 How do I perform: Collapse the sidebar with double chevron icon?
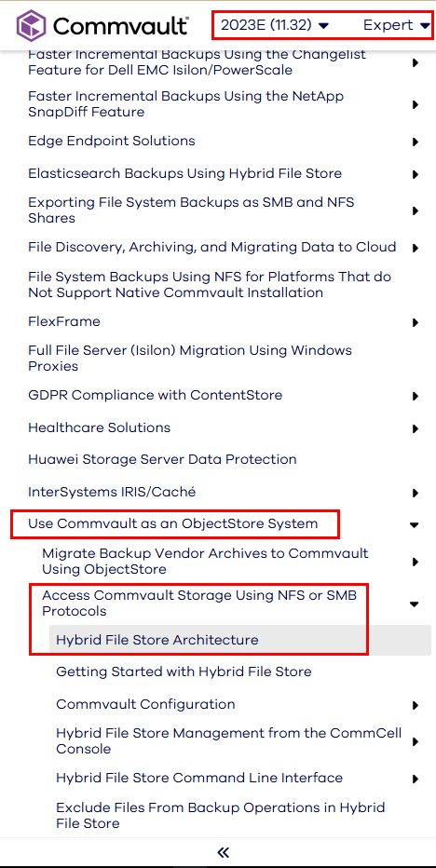click(224, 852)
